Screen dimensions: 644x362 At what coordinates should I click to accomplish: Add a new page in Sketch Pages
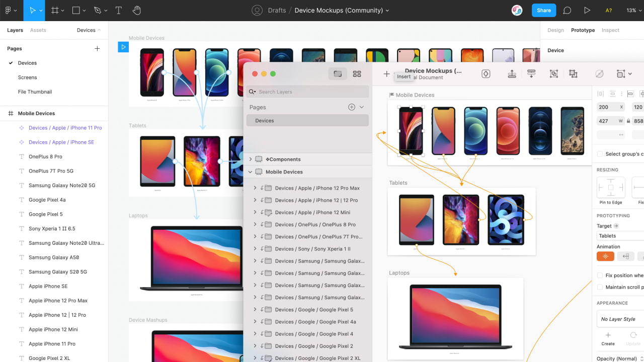pyautogui.click(x=352, y=107)
